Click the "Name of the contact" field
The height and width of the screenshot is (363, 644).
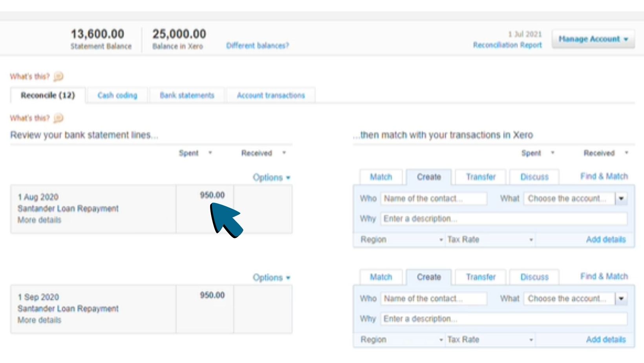click(x=433, y=198)
